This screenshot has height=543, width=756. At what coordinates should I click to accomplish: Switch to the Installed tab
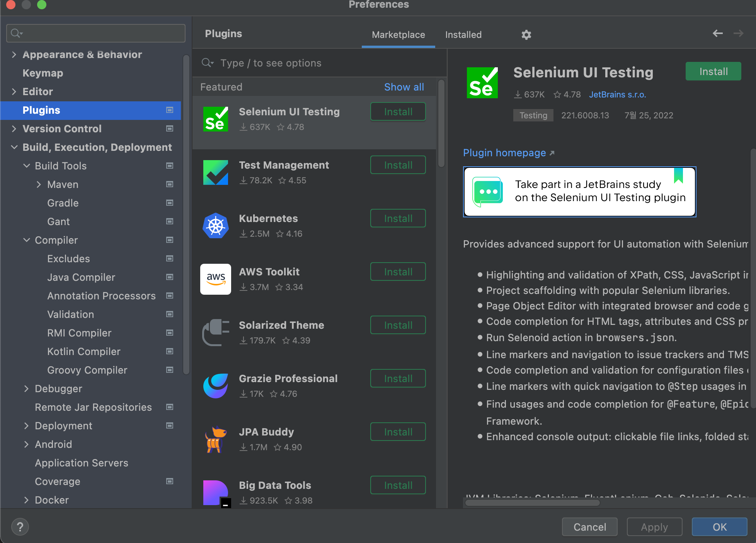pyautogui.click(x=463, y=35)
